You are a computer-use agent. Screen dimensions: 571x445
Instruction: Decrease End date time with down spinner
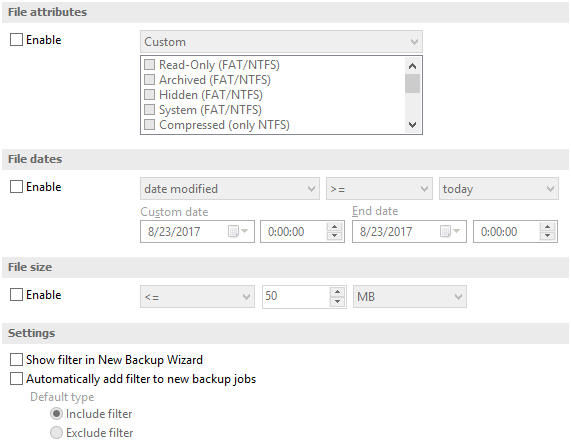click(x=547, y=236)
